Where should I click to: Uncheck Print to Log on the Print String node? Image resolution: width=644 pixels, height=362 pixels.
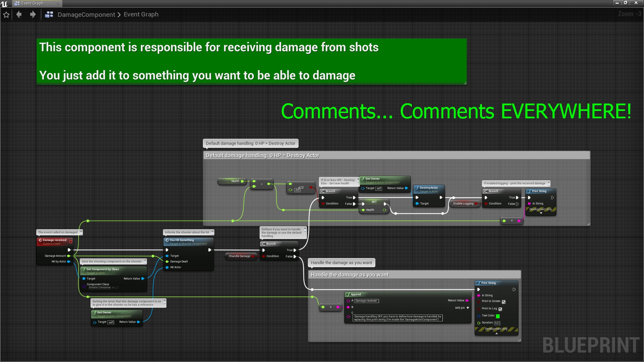click(x=500, y=309)
